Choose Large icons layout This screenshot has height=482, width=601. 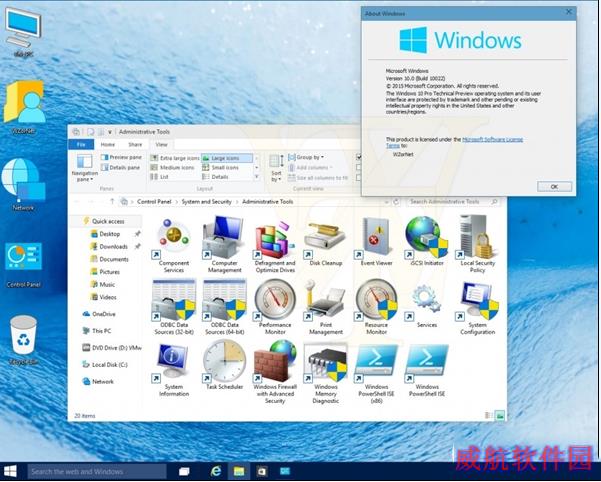coord(227,158)
